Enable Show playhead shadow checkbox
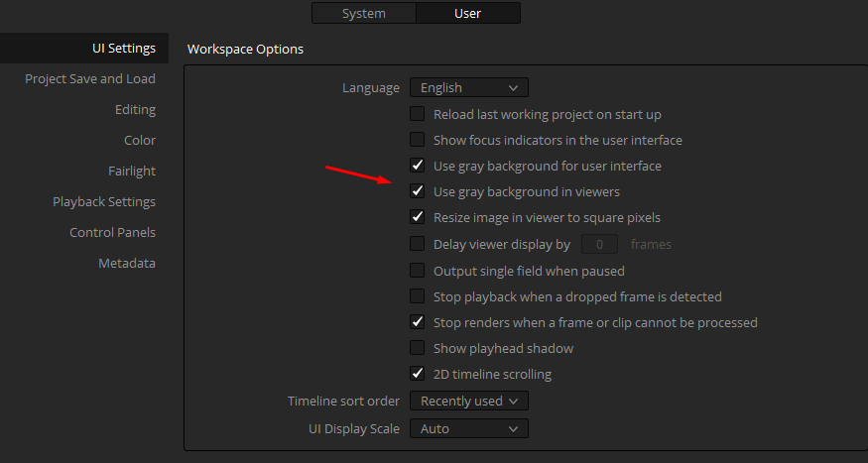Image resolution: width=868 pixels, height=463 pixels. 417,348
